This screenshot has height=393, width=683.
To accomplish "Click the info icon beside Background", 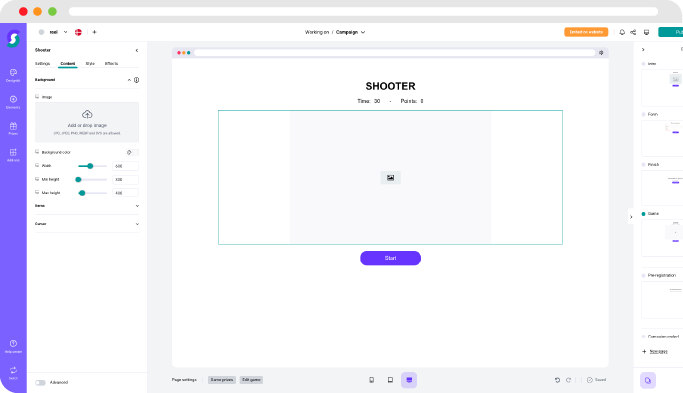I will pos(136,80).
